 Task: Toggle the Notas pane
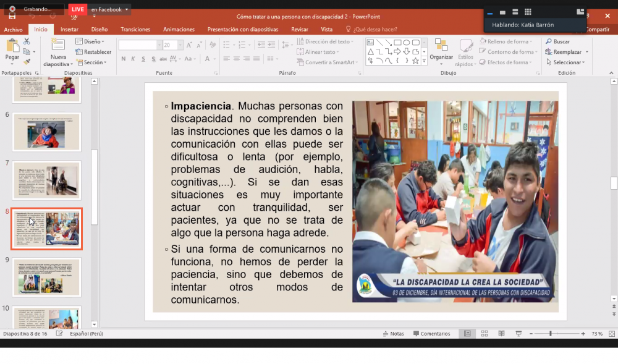pos(392,334)
